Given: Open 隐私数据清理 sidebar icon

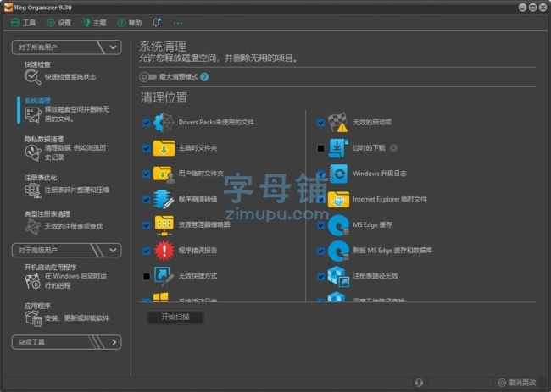Looking at the screenshot, I should (x=33, y=152).
